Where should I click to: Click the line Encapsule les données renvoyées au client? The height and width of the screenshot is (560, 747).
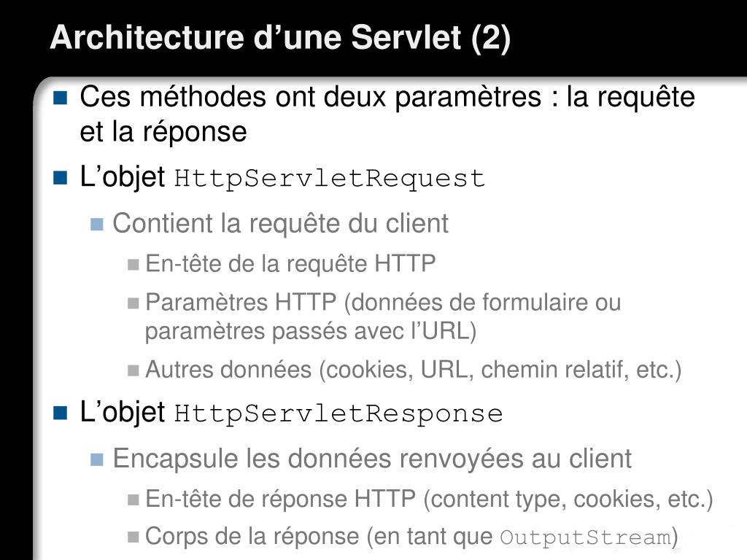(372, 459)
